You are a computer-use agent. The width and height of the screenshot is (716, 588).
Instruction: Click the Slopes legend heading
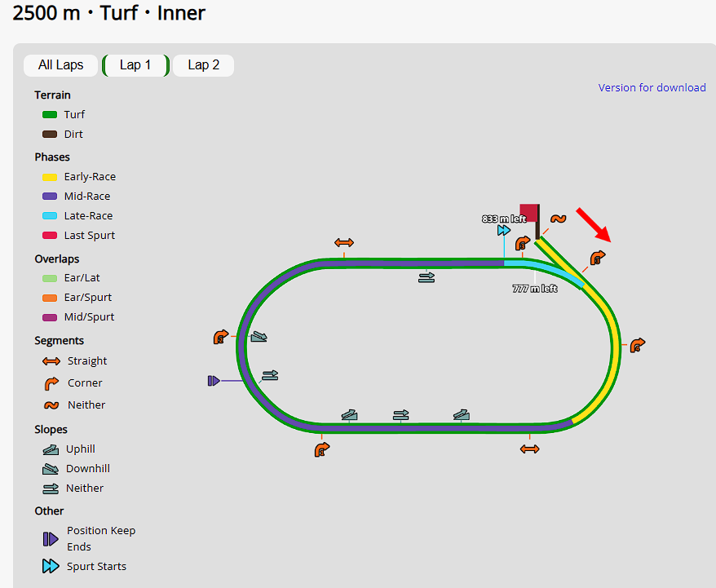tap(51, 430)
